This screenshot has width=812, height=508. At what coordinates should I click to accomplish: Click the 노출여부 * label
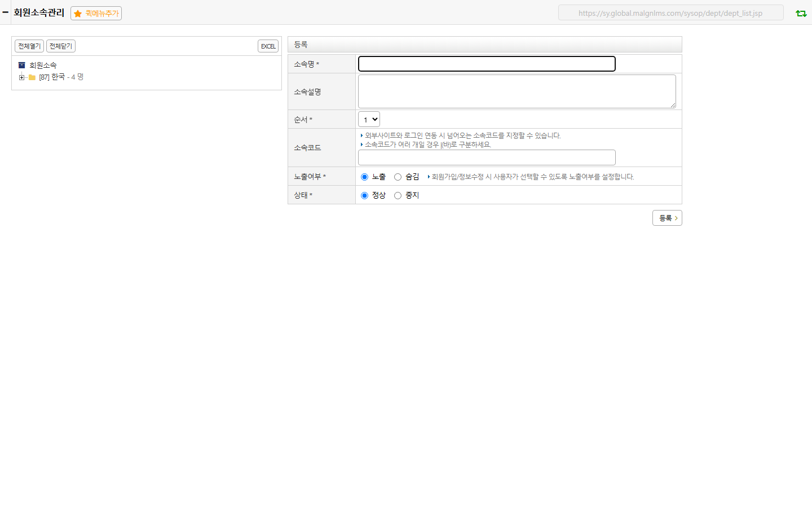[x=310, y=177]
